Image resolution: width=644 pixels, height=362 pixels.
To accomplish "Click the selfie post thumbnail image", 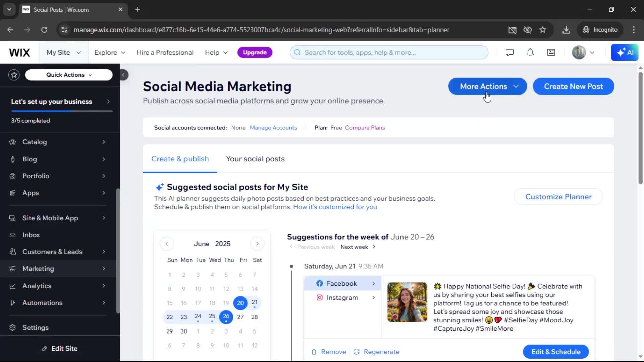I will pyautogui.click(x=407, y=302).
